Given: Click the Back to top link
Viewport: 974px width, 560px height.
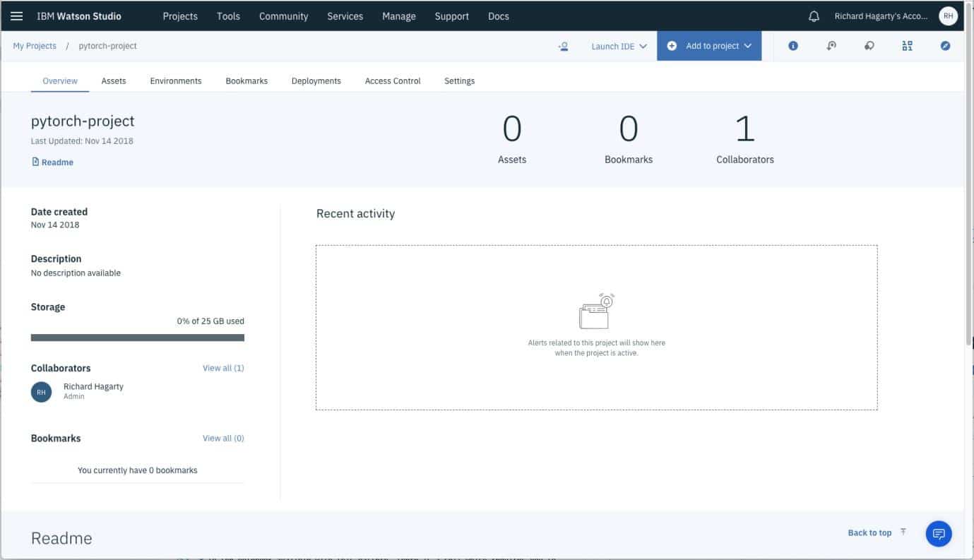Looking at the screenshot, I should pos(870,533).
